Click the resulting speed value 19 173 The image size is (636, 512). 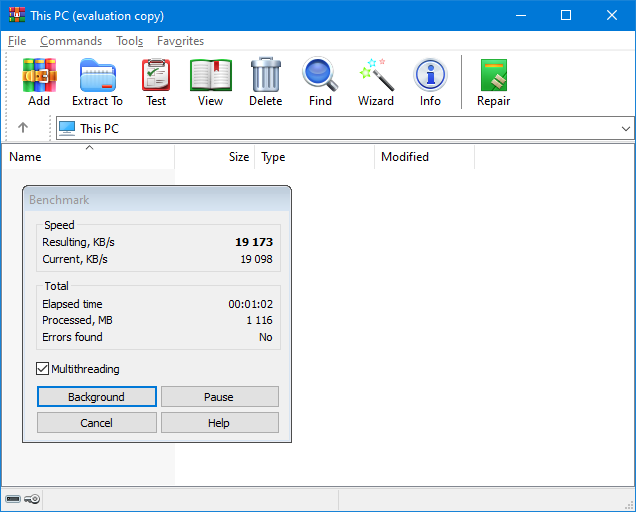click(x=254, y=242)
